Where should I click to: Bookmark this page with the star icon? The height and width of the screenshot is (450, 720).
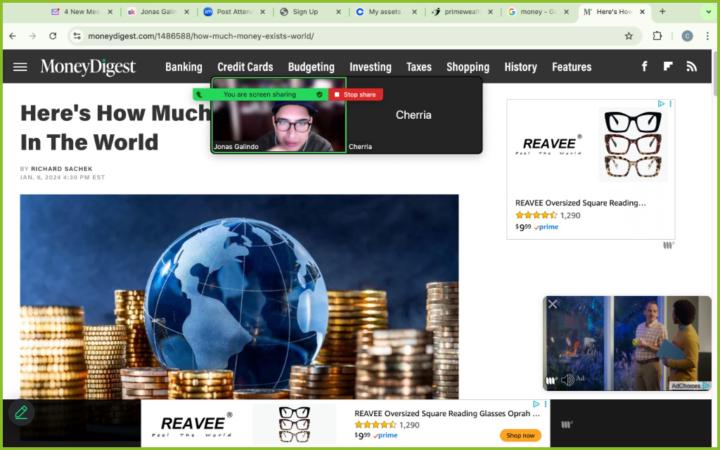pyautogui.click(x=629, y=36)
